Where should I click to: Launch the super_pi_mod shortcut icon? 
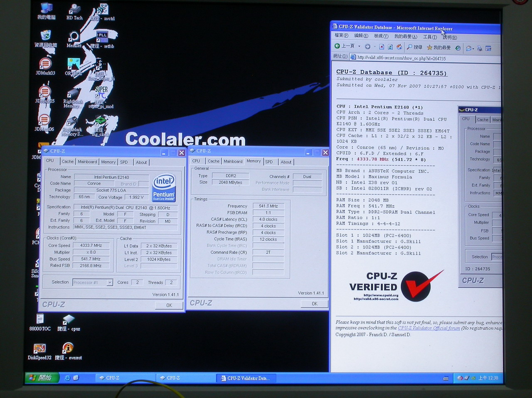tap(101, 97)
